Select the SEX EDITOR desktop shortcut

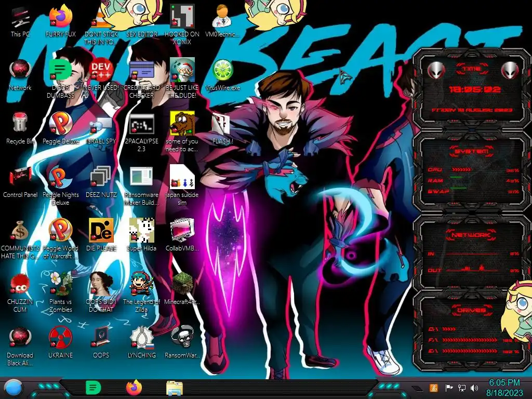pyautogui.click(x=141, y=16)
